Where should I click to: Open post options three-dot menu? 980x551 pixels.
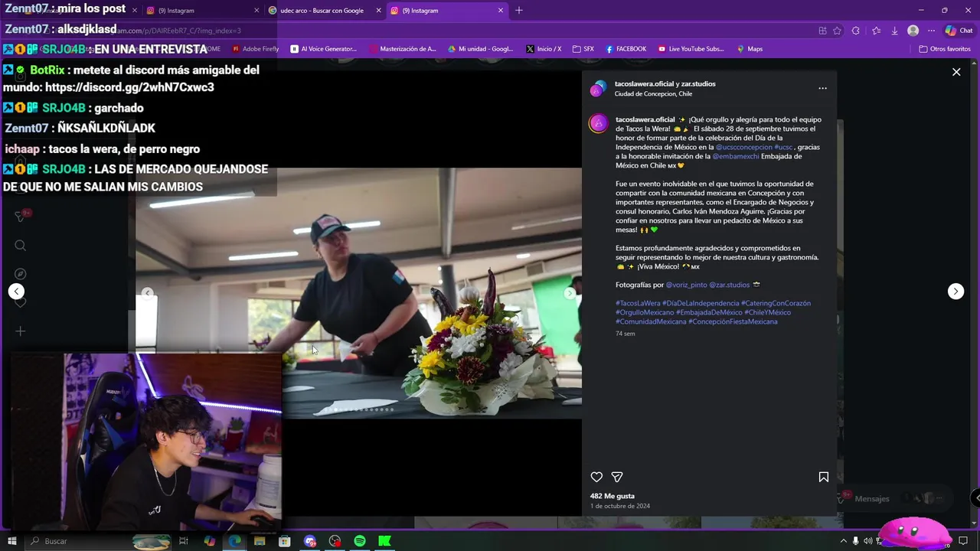[822, 88]
